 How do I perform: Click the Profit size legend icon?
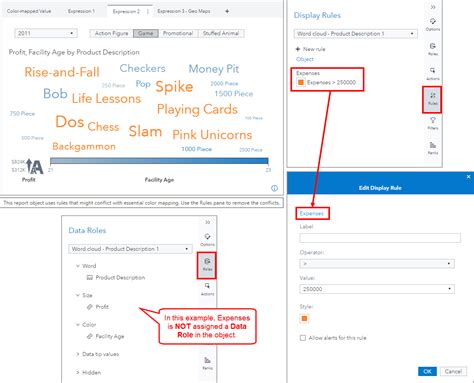click(35, 167)
